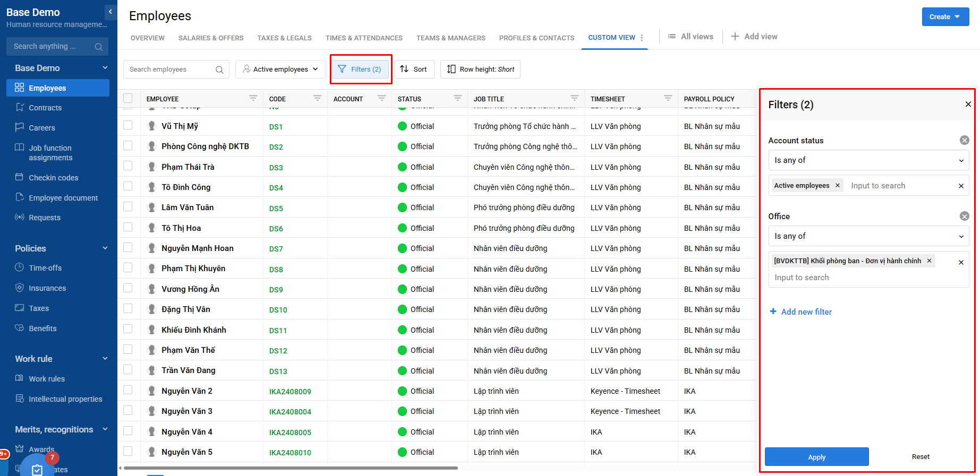Click Add view
This screenshot has width=980, height=476.
click(x=754, y=37)
